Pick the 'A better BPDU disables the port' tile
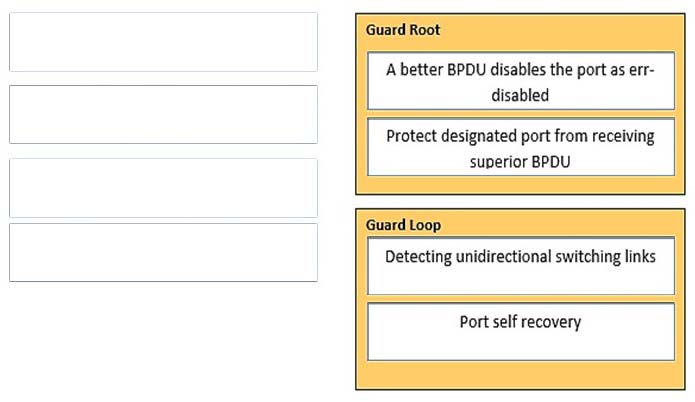This screenshot has width=695, height=402. (x=521, y=81)
